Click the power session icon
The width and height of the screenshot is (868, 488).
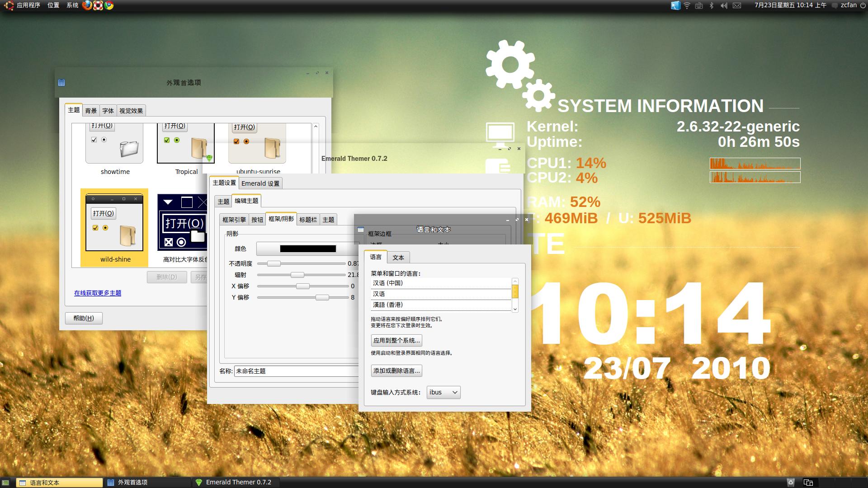pyautogui.click(x=862, y=5)
